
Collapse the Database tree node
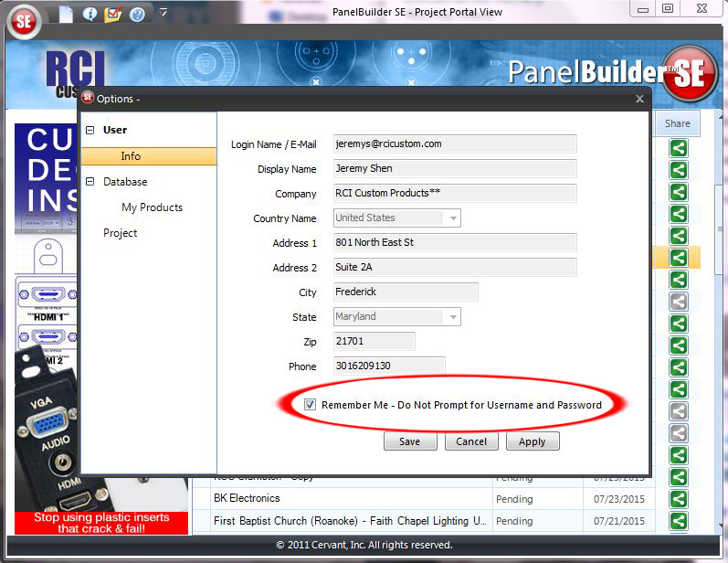pos(90,182)
